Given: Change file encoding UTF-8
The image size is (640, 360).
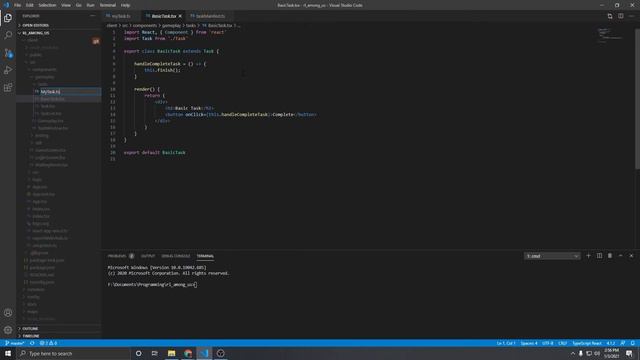Looking at the screenshot, I should click(548, 343).
